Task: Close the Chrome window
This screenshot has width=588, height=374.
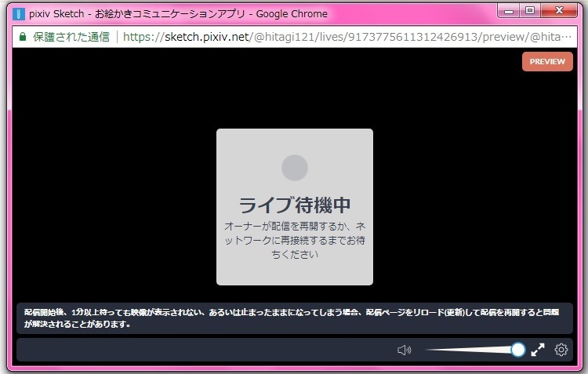Action: pos(559,11)
